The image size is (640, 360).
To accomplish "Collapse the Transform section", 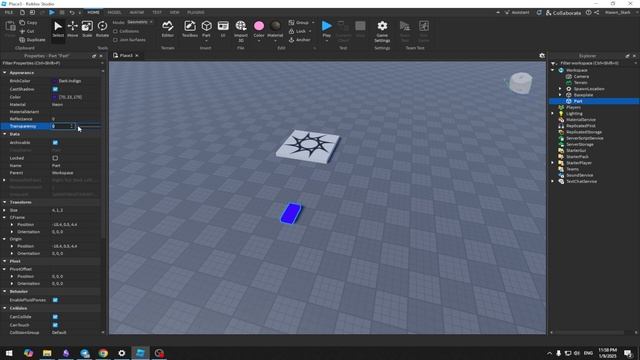I will (4, 202).
